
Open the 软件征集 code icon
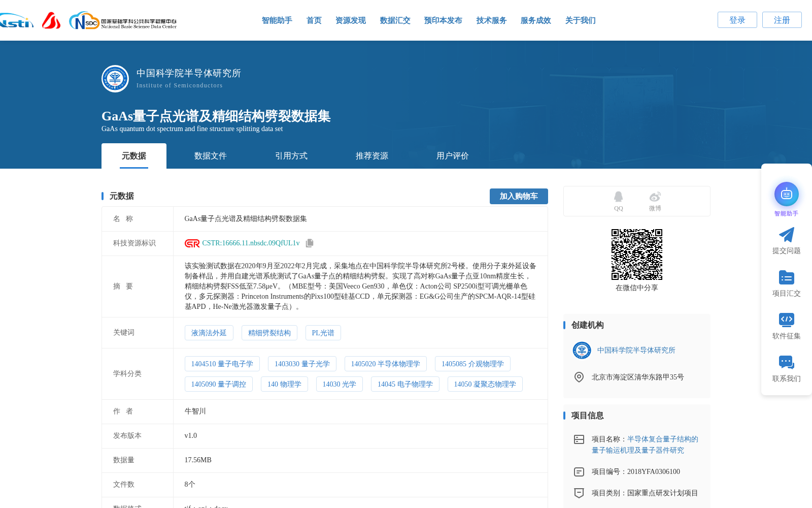pos(787,320)
